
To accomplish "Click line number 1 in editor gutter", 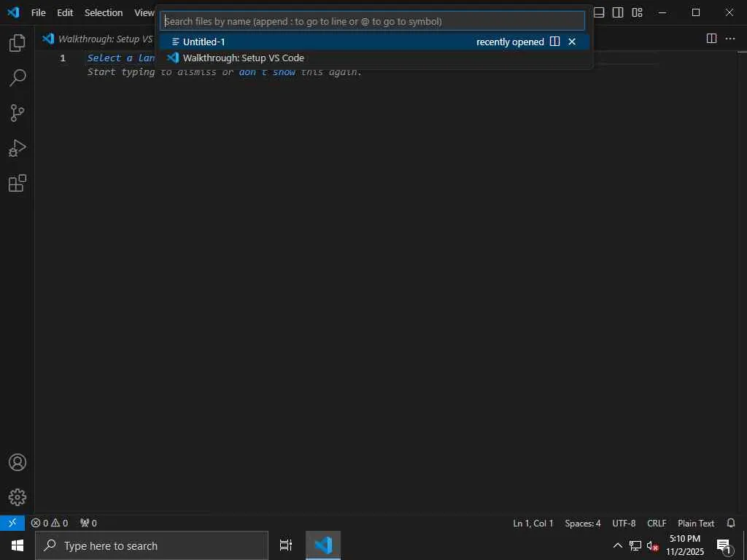I will click(63, 58).
